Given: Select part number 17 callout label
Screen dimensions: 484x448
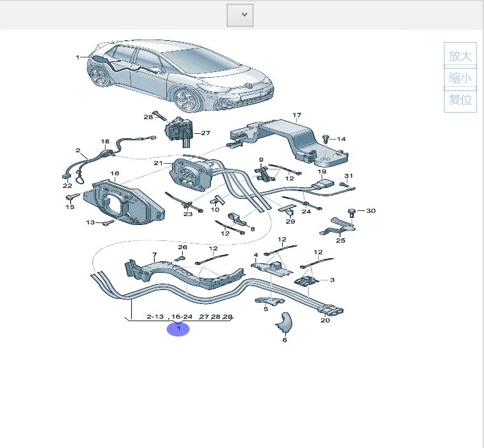Looking at the screenshot, I should [297, 115].
